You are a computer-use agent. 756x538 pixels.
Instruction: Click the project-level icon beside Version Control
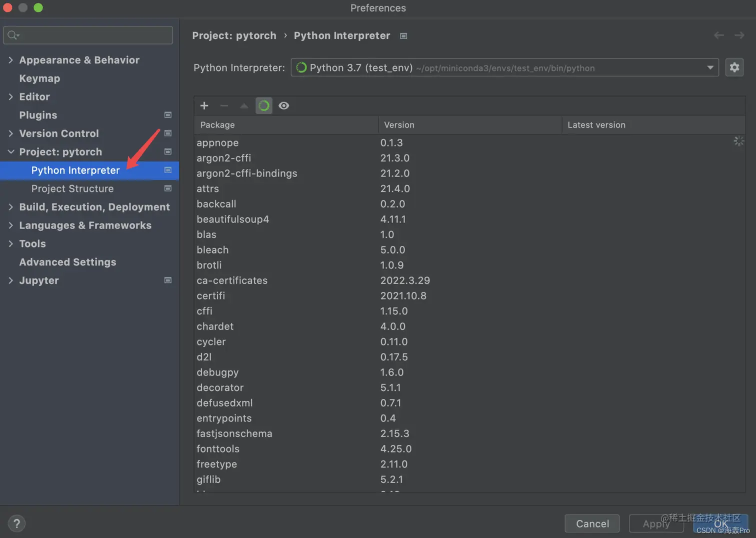coord(168,133)
